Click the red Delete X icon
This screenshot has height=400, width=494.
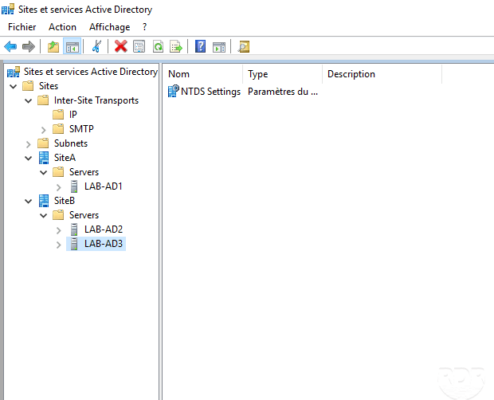[x=121, y=46]
